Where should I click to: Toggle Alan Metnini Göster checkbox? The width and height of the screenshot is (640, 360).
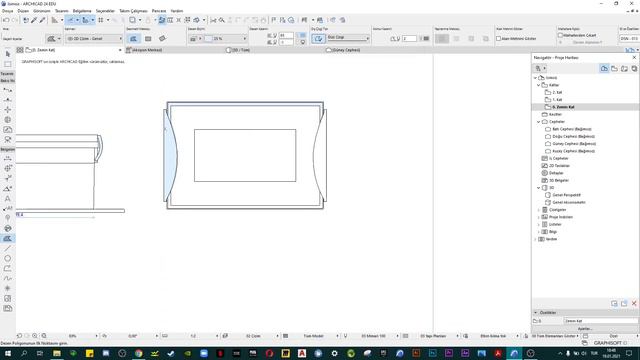(498, 39)
